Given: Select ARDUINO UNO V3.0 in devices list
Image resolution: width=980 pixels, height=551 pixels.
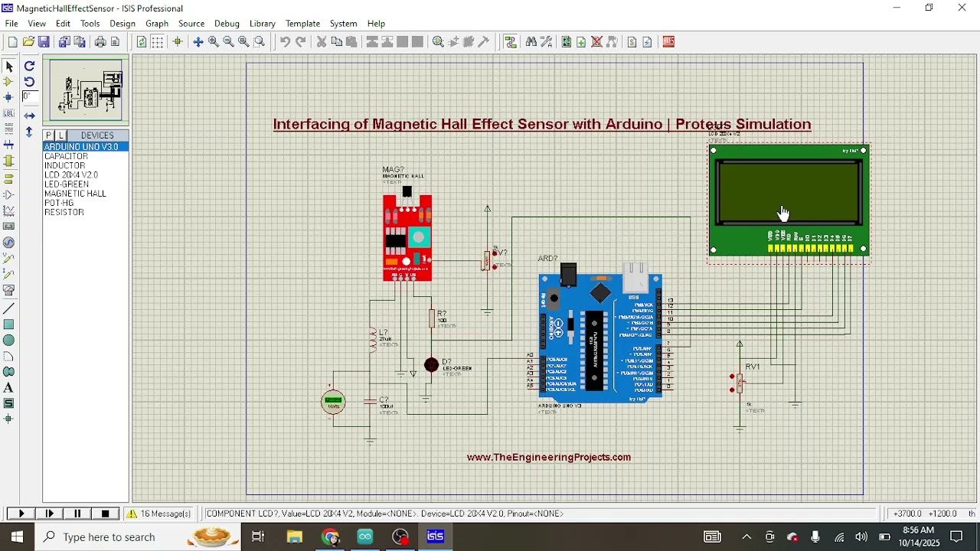Looking at the screenshot, I should tap(86, 147).
